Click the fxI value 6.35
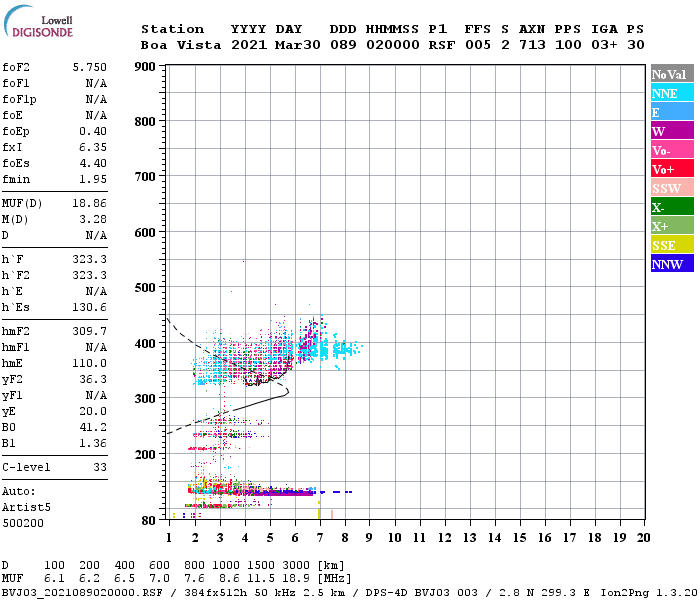Viewport: 700px width, 600px height. (93, 147)
